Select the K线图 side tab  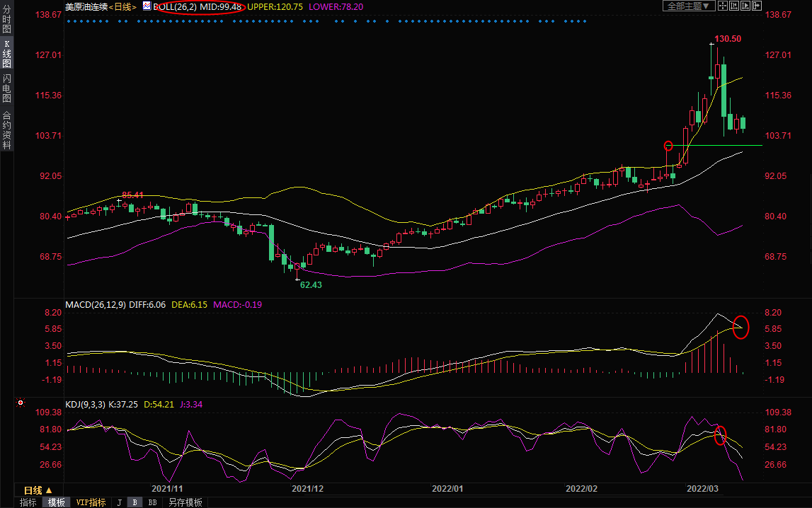click(x=6, y=54)
